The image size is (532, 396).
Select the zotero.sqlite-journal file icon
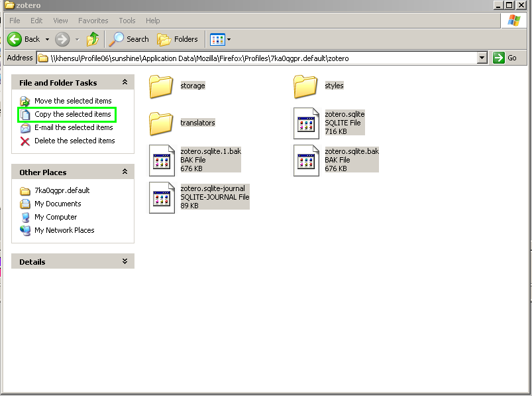pos(162,197)
